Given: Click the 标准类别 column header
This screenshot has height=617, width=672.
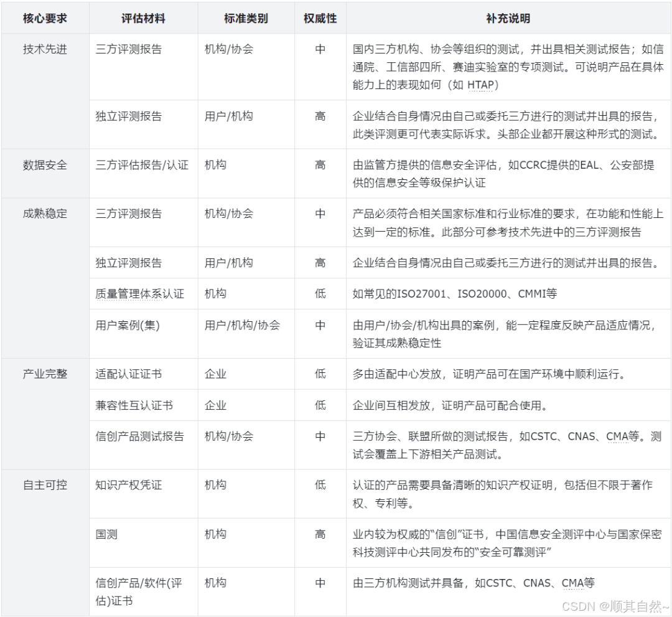Looking at the screenshot, I should (x=246, y=19).
